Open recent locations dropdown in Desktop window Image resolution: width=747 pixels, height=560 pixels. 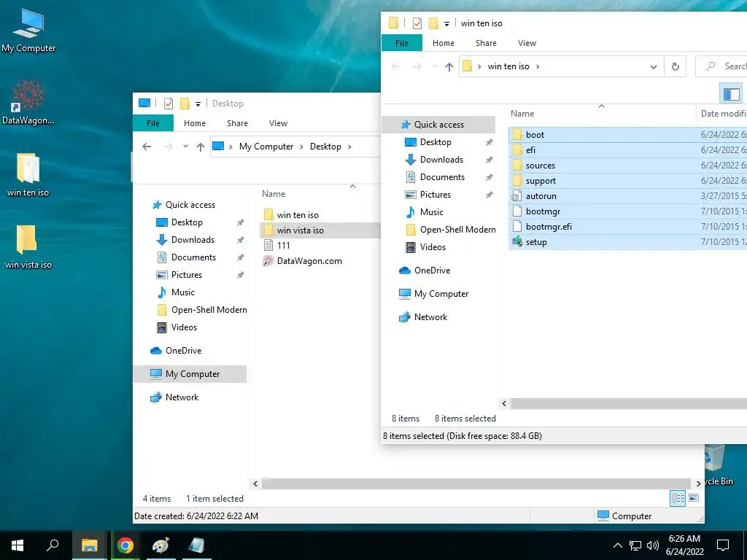185,147
